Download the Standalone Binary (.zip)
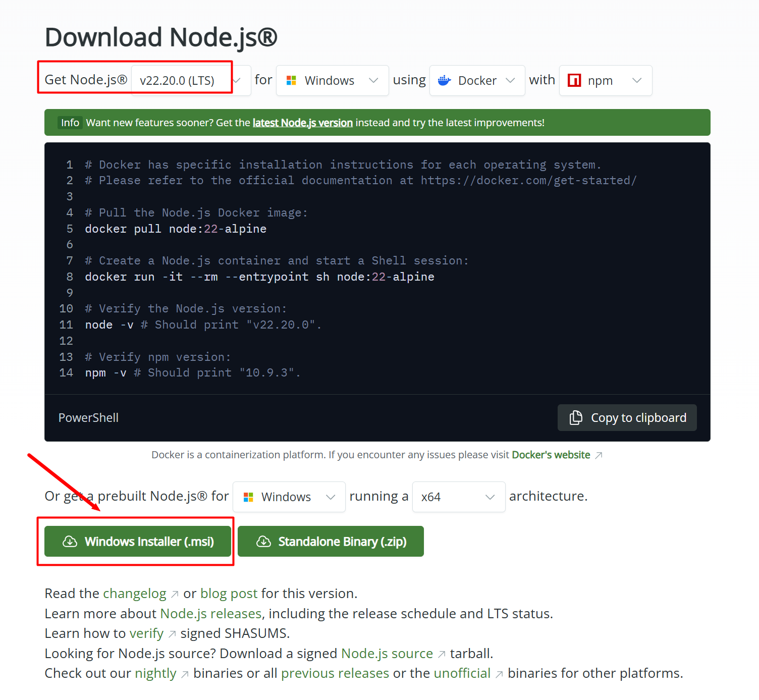Image resolution: width=759 pixels, height=700 pixels. click(x=331, y=542)
